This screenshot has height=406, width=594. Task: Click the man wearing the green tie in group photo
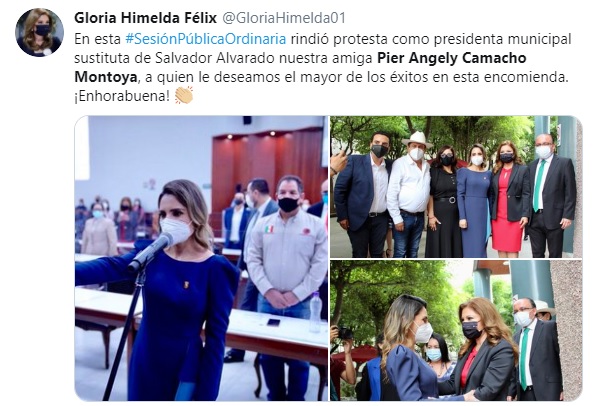pos(552,195)
